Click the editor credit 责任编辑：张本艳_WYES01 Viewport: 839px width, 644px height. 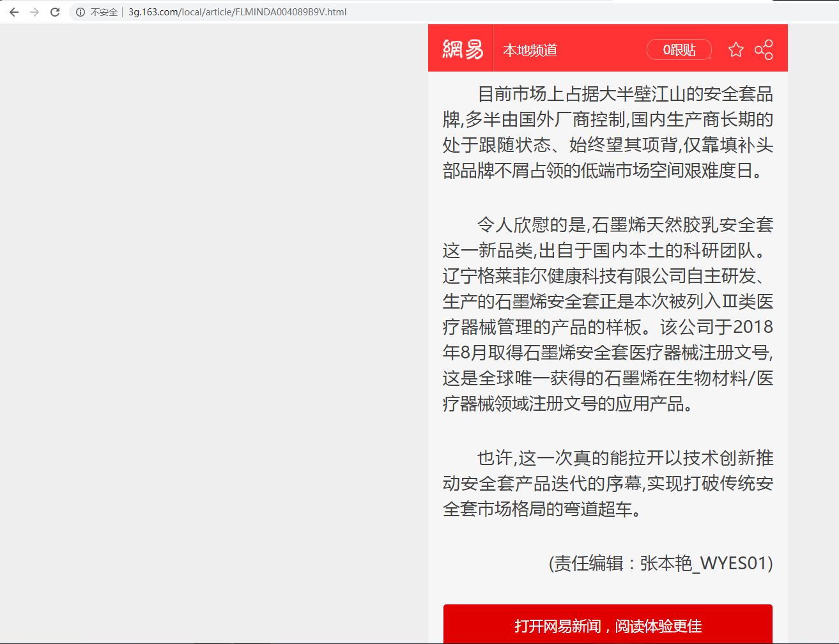(661, 563)
